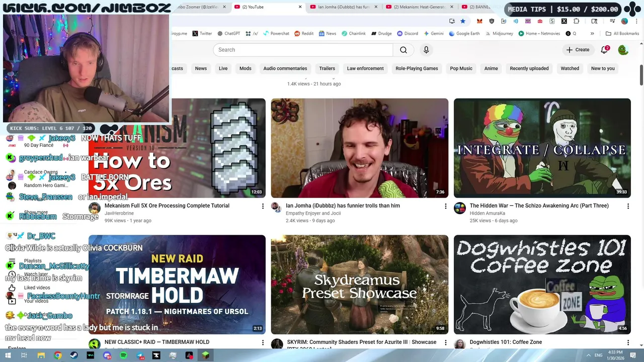Viewport: 644px width, 362px height.
Task: Play the Ian Jomha laughing man thumbnail
Action: [359, 148]
